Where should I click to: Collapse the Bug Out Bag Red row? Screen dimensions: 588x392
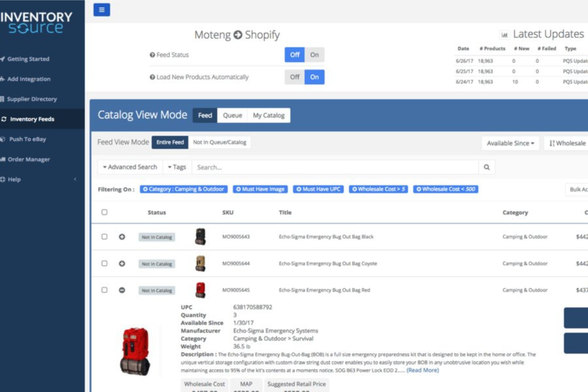point(122,290)
